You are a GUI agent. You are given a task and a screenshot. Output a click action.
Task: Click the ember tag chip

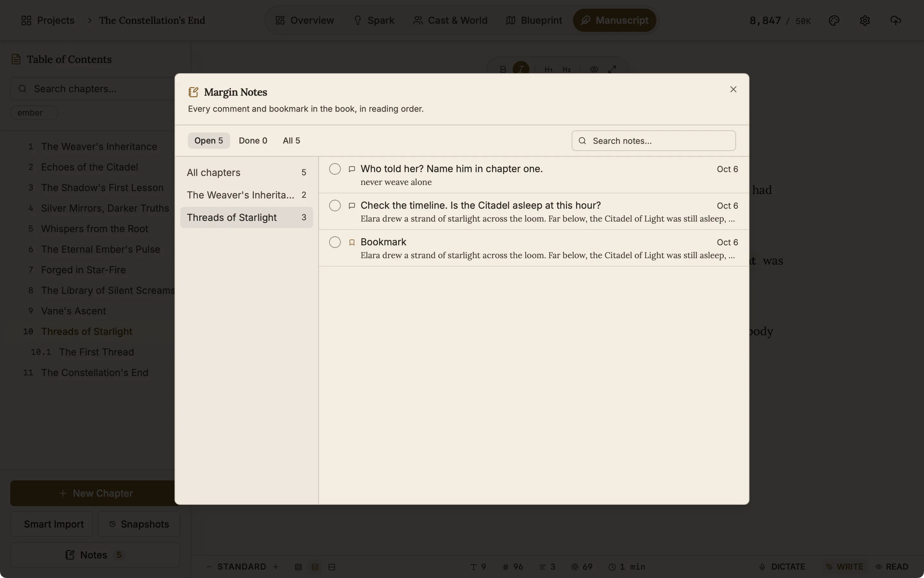click(x=34, y=113)
